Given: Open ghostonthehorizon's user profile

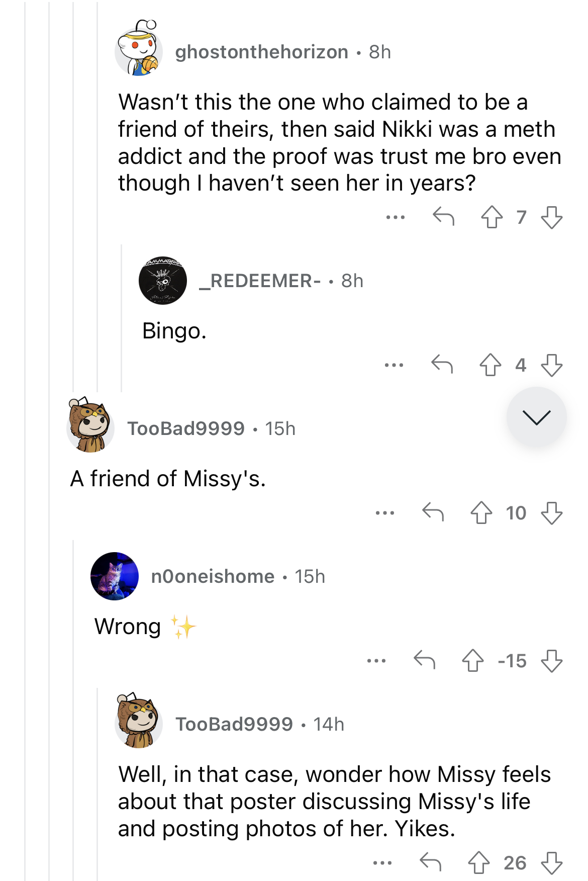Looking at the screenshot, I should (261, 52).
